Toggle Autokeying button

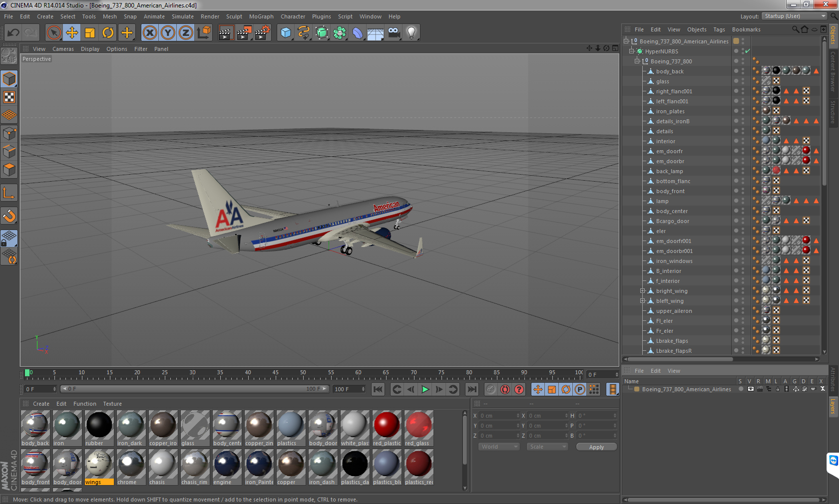coord(505,389)
